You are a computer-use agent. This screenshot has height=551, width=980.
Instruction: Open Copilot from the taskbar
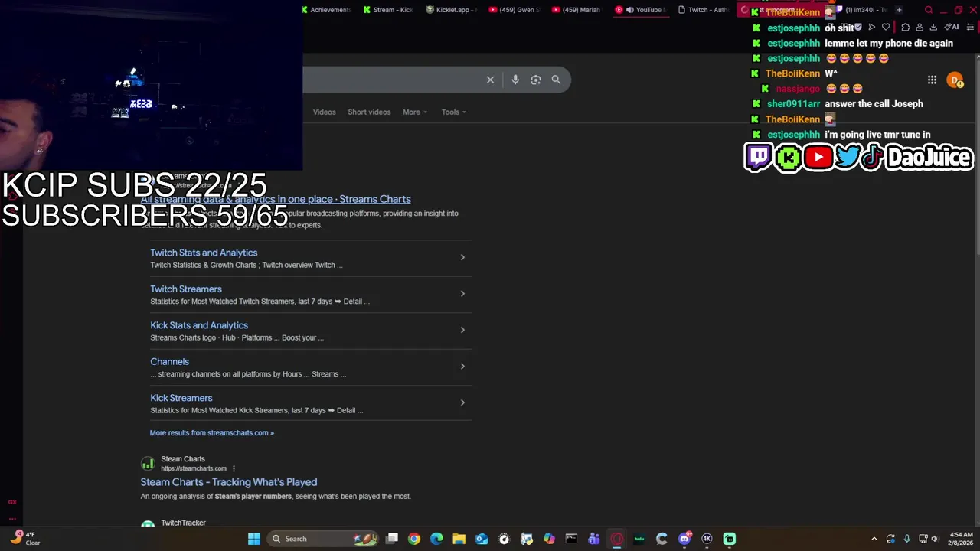(x=549, y=539)
